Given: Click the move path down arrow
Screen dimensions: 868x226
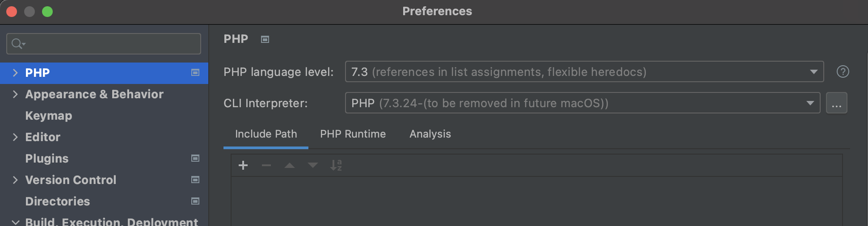Looking at the screenshot, I should tap(313, 166).
